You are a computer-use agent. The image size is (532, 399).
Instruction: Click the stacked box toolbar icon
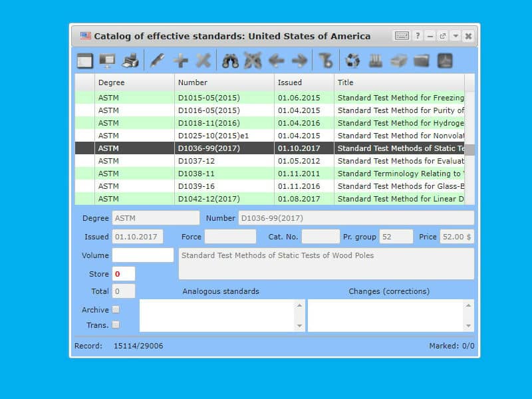pos(398,61)
